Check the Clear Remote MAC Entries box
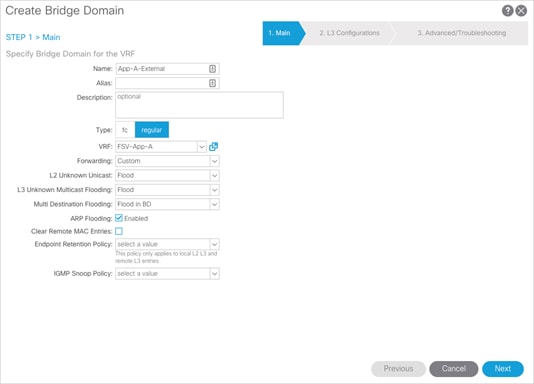The image size is (534, 384). [x=119, y=231]
